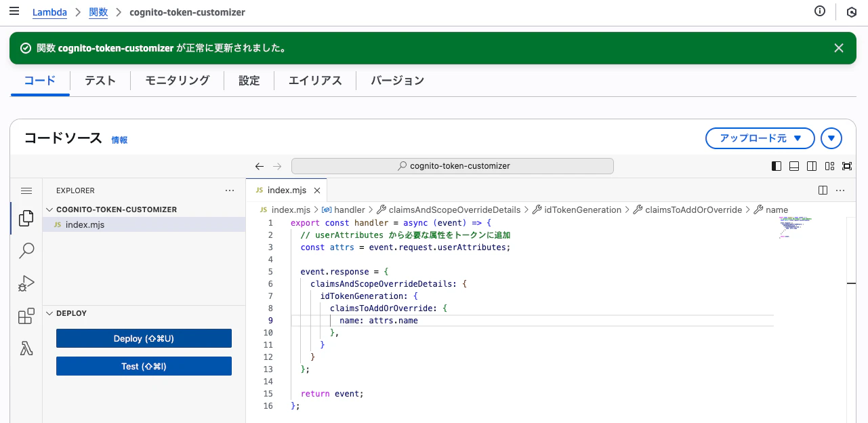Open the Run and Debug sidebar icon
This screenshot has height=423, width=868.
point(26,283)
